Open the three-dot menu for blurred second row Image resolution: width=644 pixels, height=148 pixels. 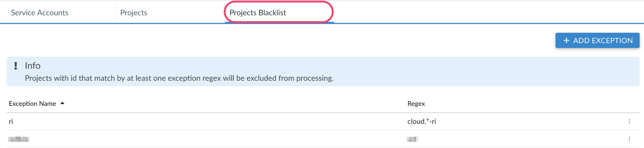tap(629, 139)
